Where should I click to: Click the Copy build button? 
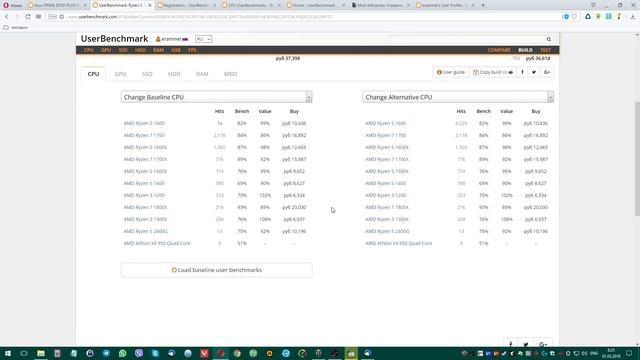click(x=493, y=72)
